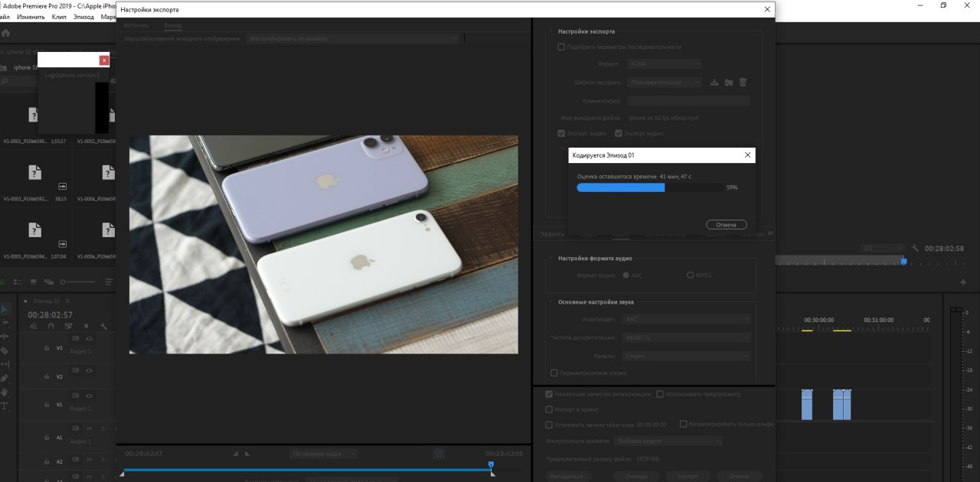980x482 pixels.
Task: Click the Home icon in Premiere
Action: pyautogui.click(x=5, y=33)
